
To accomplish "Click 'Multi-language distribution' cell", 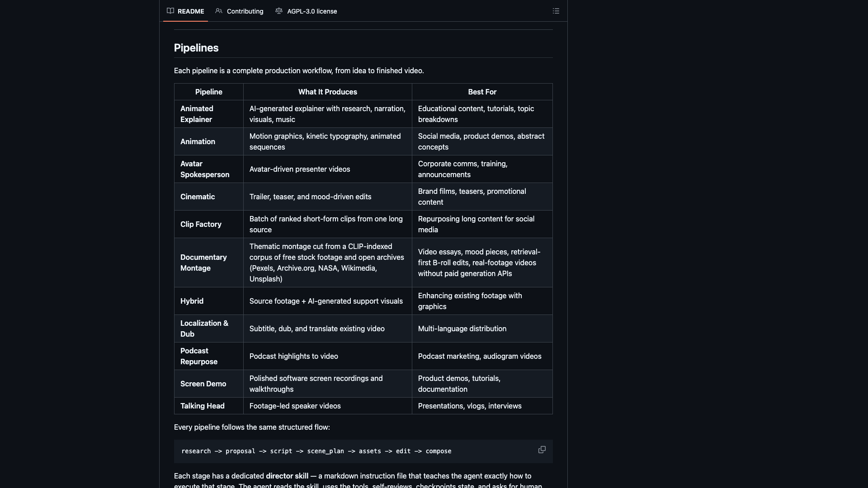I will click(482, 328).
